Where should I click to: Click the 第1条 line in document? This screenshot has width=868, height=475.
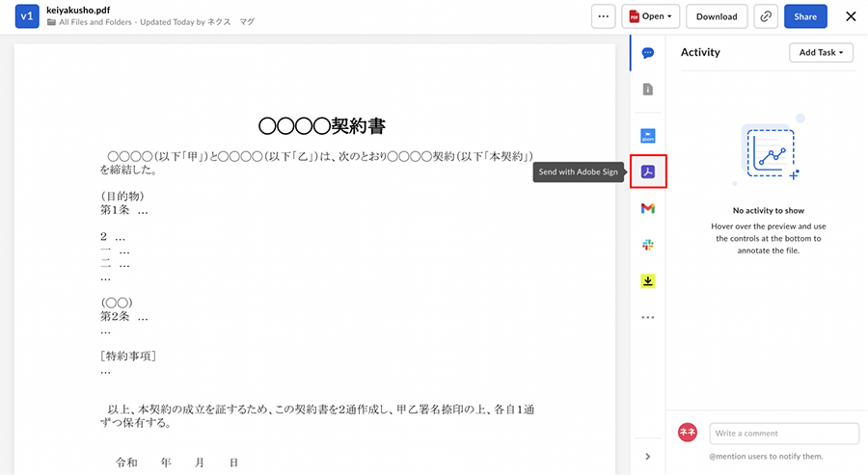pos(124,210)
